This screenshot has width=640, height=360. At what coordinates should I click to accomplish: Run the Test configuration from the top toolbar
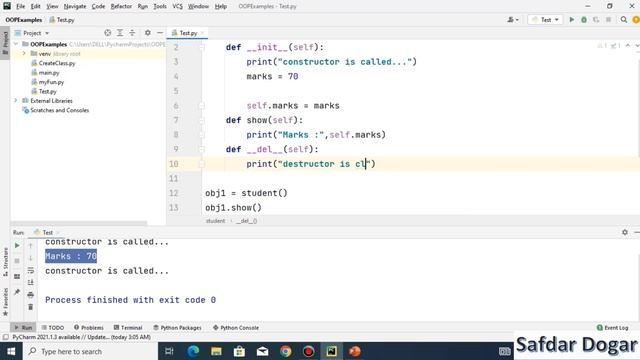(571, 20)
